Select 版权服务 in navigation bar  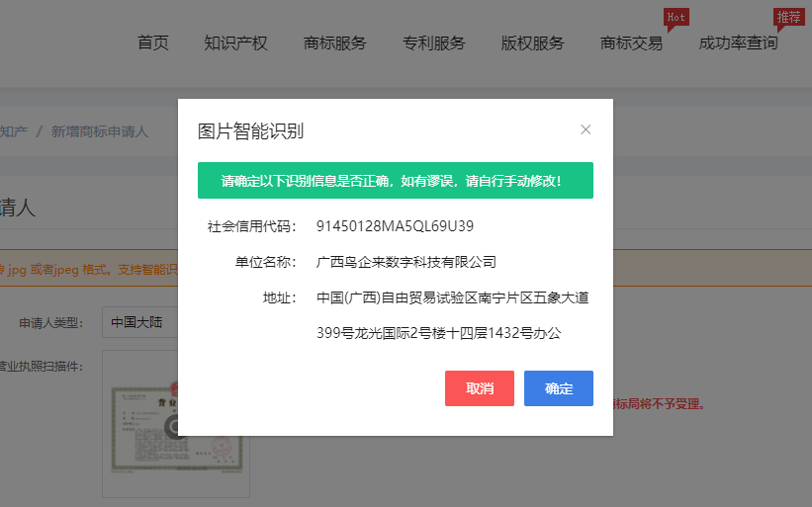click(532, 42)
